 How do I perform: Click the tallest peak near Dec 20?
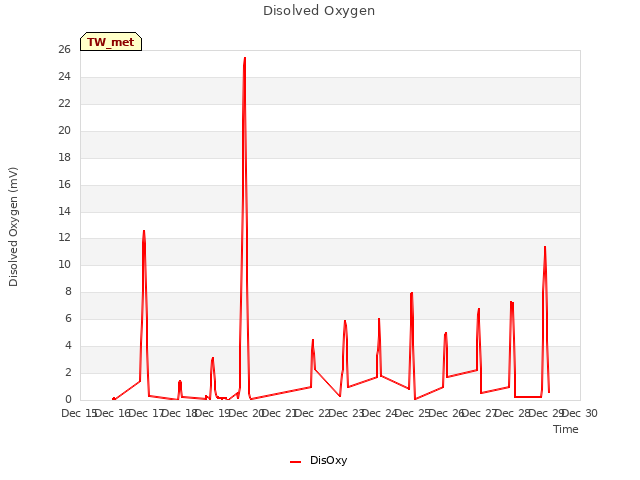[244, 58]
